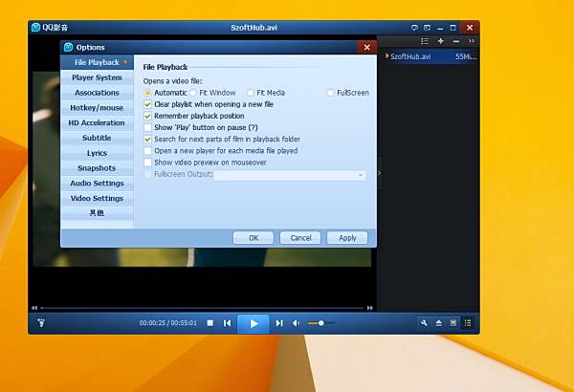Click the video seek progress bar
The image size is (574, 392).
(202, 308)
